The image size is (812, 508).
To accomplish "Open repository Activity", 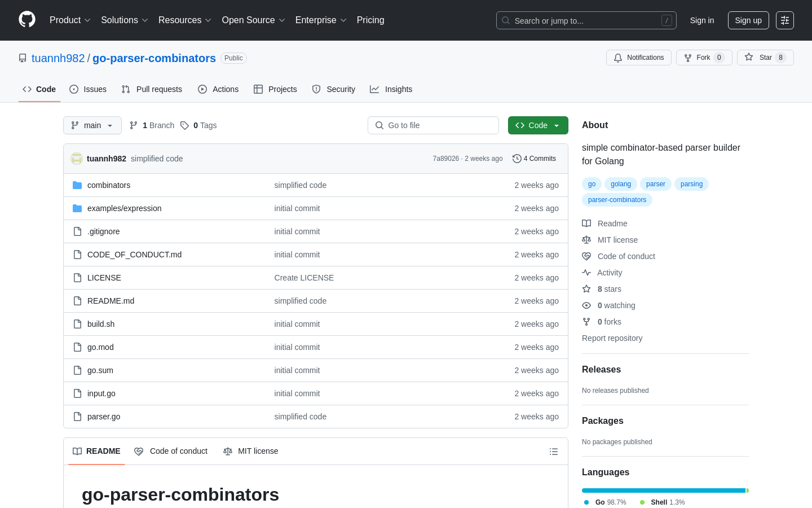I will pos(602,273).
